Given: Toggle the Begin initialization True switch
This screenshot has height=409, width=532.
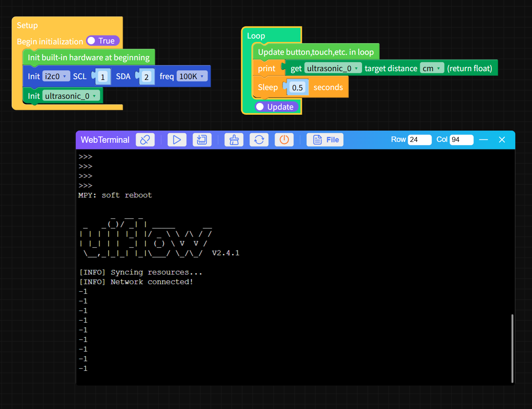Looking at the screenshot, I should [x=103, y=41].
